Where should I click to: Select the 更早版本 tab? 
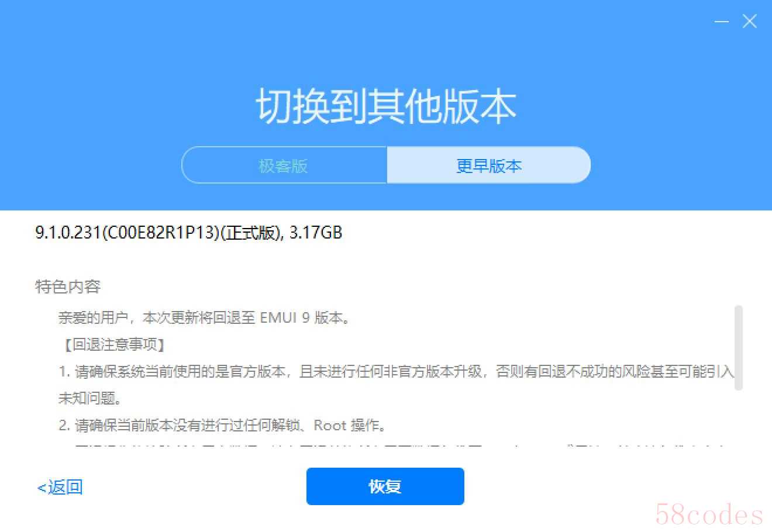click(x=488, y=165)
